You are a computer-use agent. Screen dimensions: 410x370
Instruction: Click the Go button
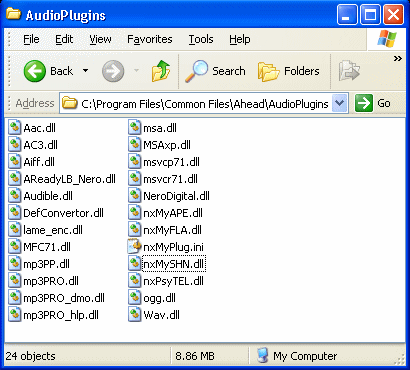pos(372,103)
